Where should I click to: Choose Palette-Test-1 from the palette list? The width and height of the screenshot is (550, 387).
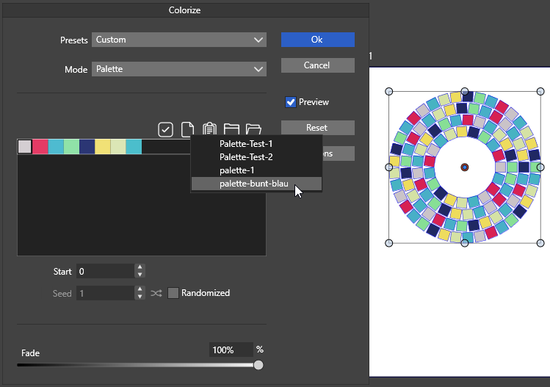click(256, 144)
